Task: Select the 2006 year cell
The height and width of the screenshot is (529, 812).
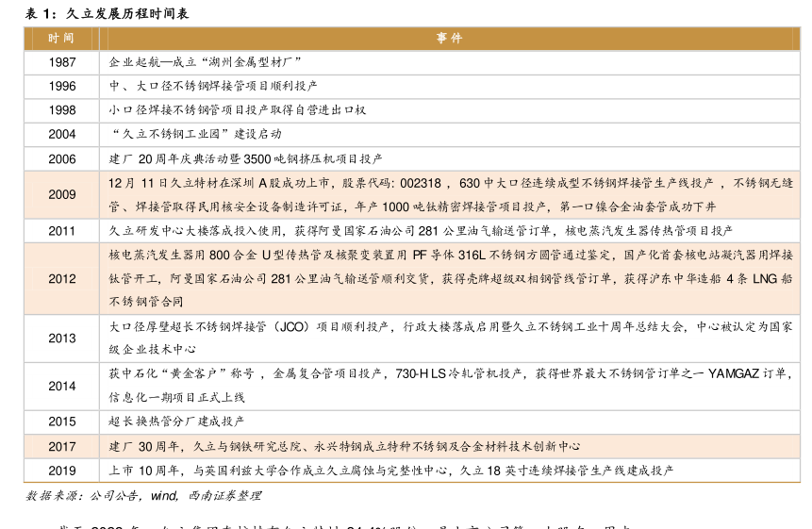Action: 62,159
